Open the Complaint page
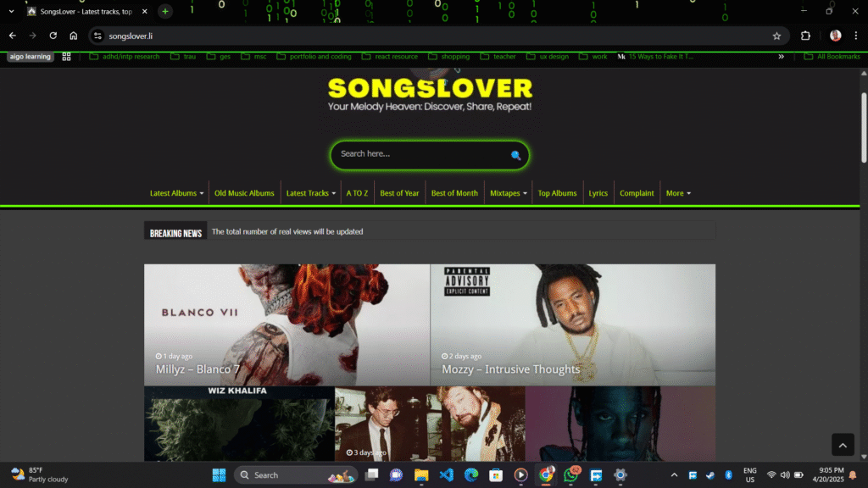The width and height of the screenshot is (868, 488). 637,193
